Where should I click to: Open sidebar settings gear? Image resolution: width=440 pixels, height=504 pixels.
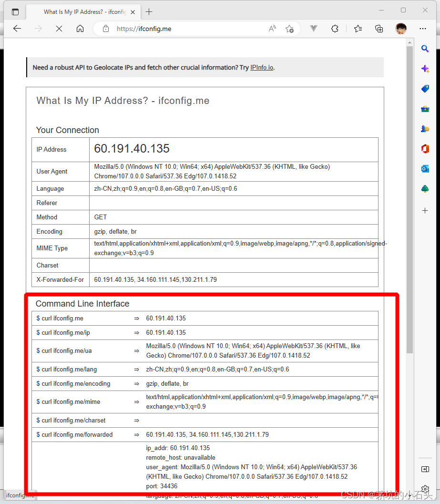point(425,489)
